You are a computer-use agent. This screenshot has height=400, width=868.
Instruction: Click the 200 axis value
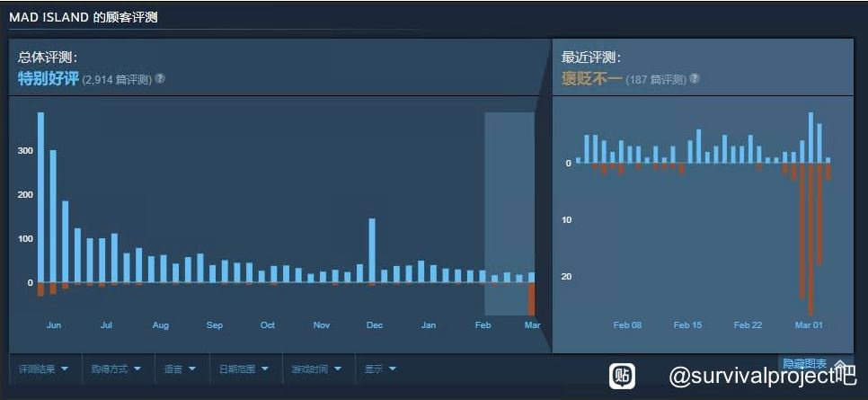coord(26,195)
